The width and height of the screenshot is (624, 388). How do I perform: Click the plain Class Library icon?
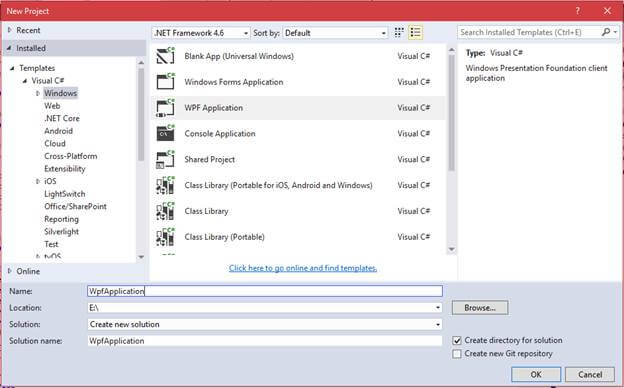tap(165, 211)
